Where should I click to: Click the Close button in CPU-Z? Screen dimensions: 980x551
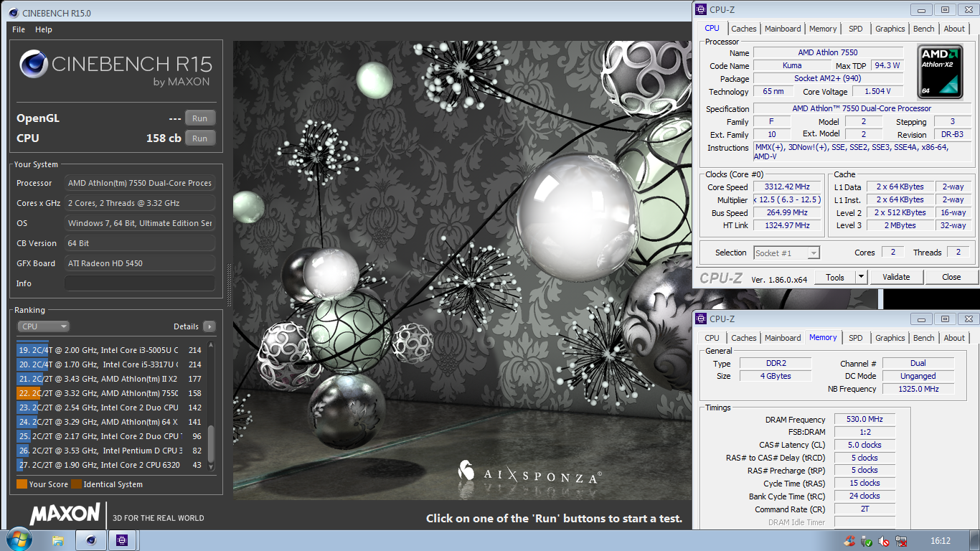[x=951, y=277]
